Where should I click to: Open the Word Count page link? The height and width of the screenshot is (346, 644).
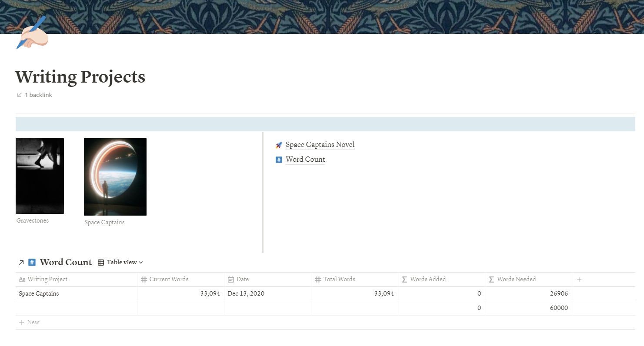(305, 160)
